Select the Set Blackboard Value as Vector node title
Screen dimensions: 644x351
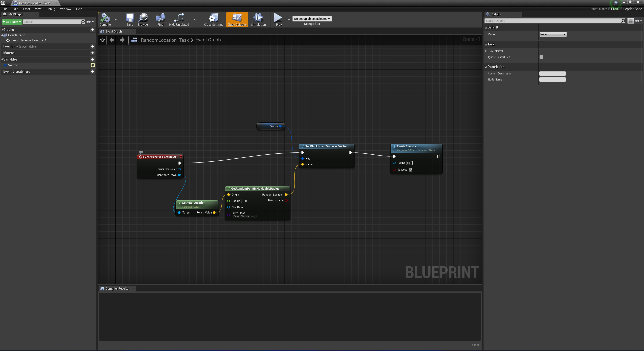(326, 147)
